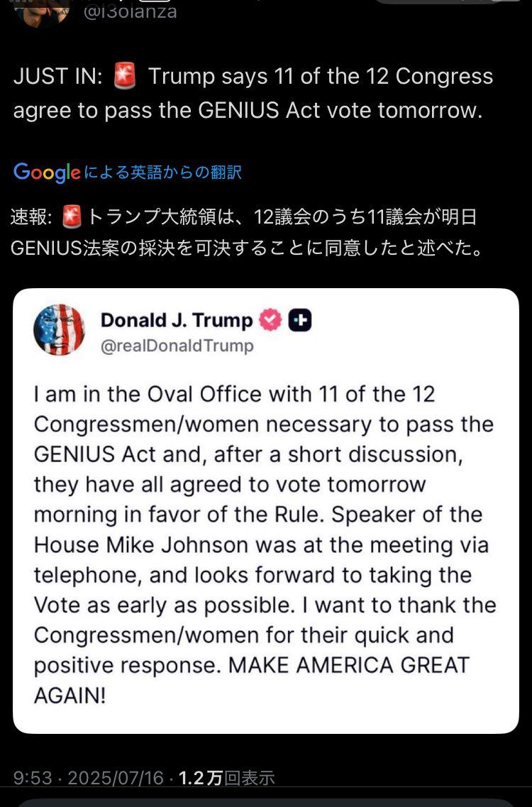Viewport: 532px width, 807px height.
Task: Tap the Donald J. Trump display name
Action: pos(177,320)
